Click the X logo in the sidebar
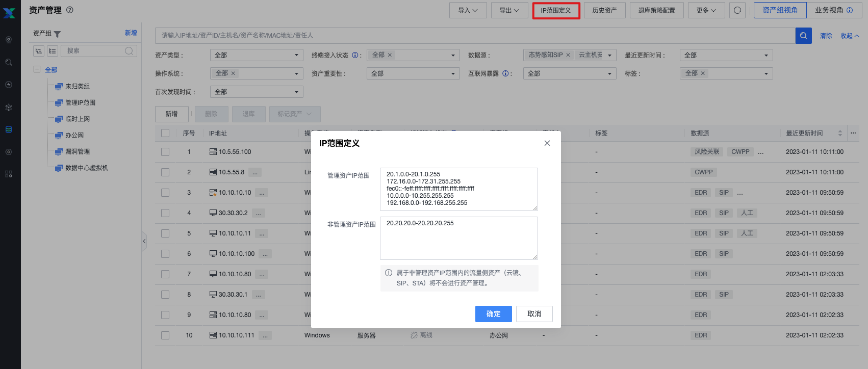The width and height of the screenshot is (868, 369). [9, 12]
